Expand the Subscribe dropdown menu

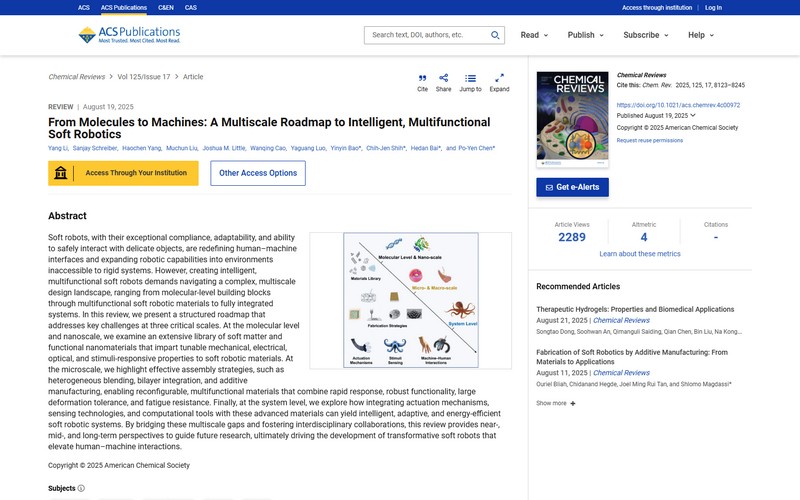pyautogui.click(x=646, y=35)
